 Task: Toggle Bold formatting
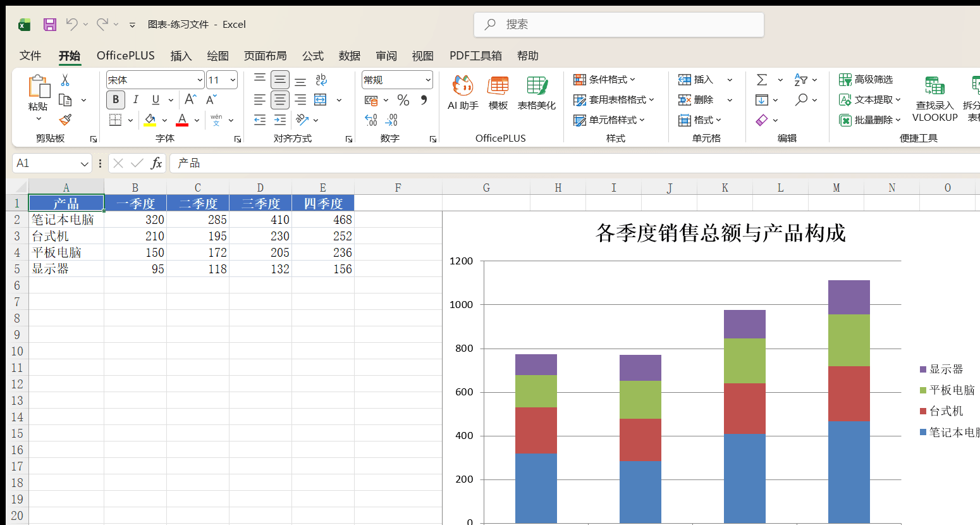116,100
